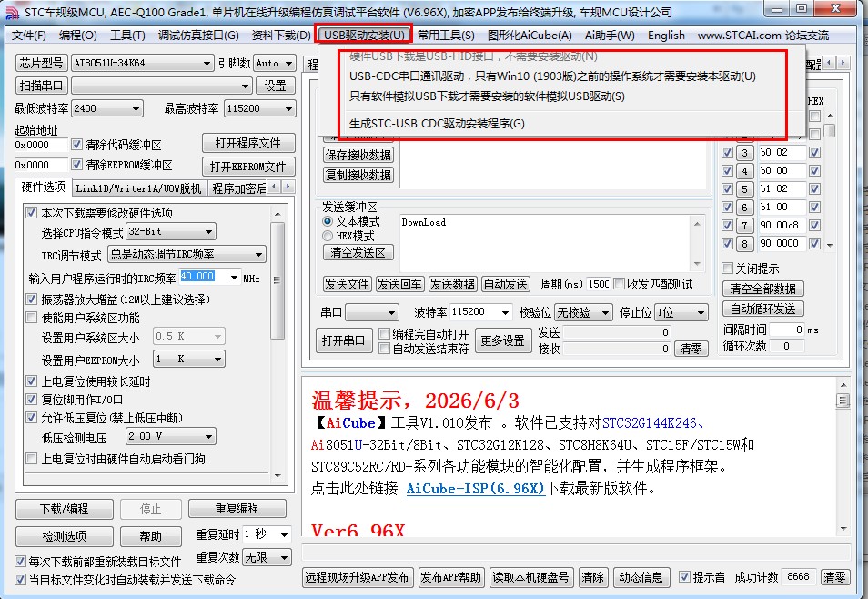Screen dimensions: 868x599
Task: Toggle 清除代码缓冲区 checkbox
Action: click(x=77, y=145)
